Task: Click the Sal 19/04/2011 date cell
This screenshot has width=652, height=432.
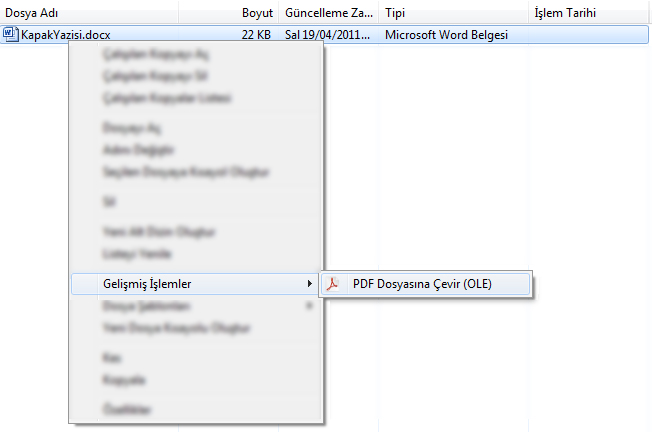Action: [x=327, y=35]
